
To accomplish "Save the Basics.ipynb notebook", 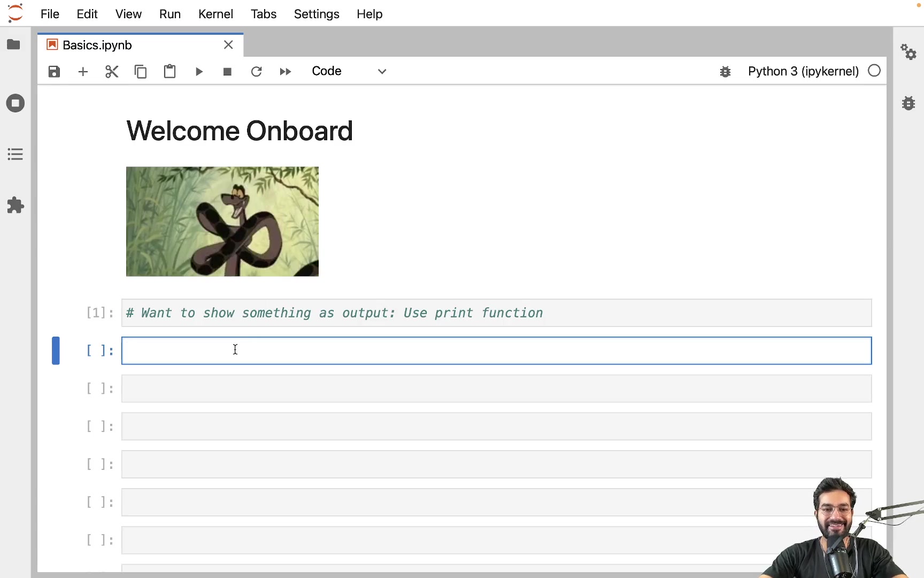I will pos(53,71).
